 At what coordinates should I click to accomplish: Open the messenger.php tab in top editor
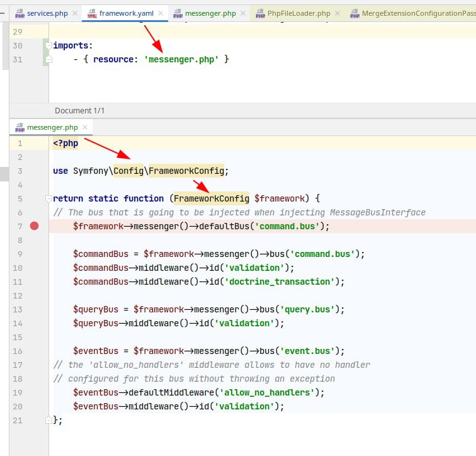pyautogui.click(x=210, y=13)
